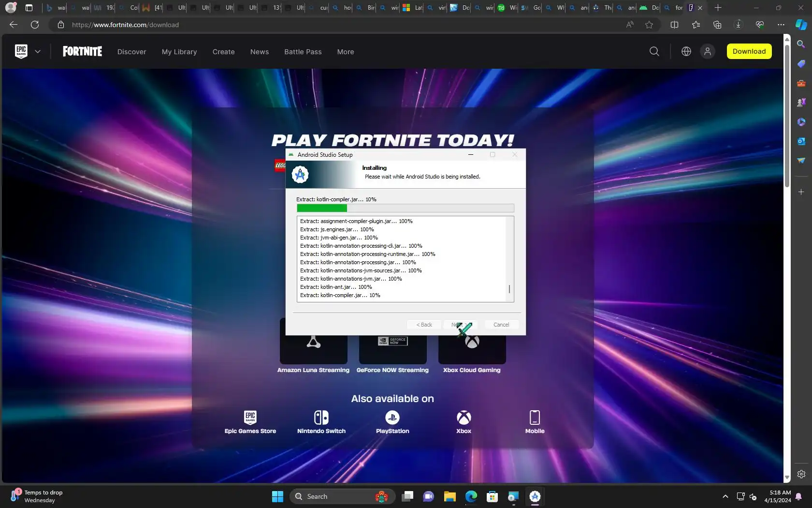Open Microsoft Store from the taskbar
This screenshot has height=508, width=812.
(x=492, y=496)
